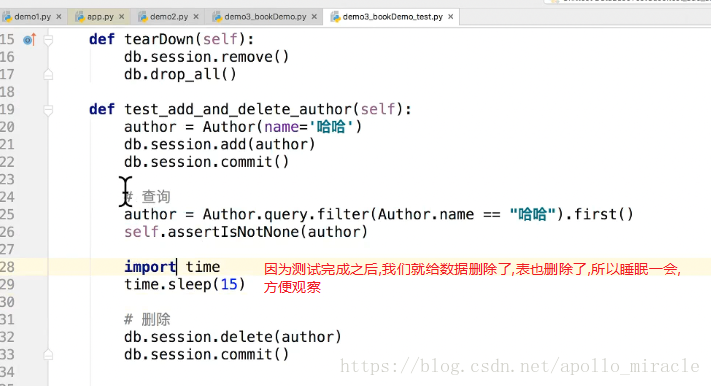
Task: Click 'time.sleep(15)' line
Action: [185, 284]
